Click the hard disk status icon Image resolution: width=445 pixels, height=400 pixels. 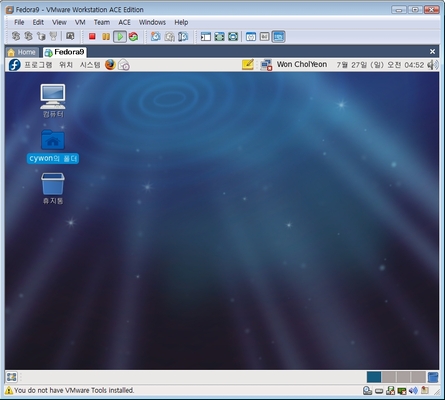[379, 391]
